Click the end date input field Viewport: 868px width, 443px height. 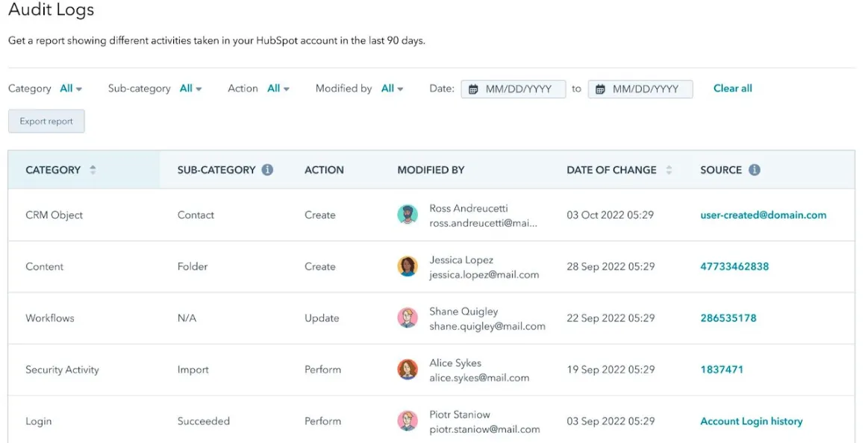tap(640, 89)
